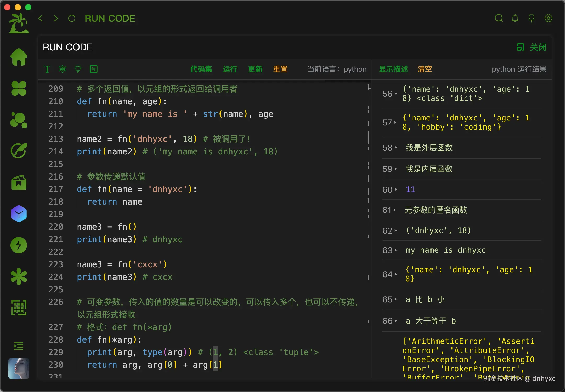Click the home icon in the left sidebar
This screenshot has height=392, width=565.
tap(19, 57)
